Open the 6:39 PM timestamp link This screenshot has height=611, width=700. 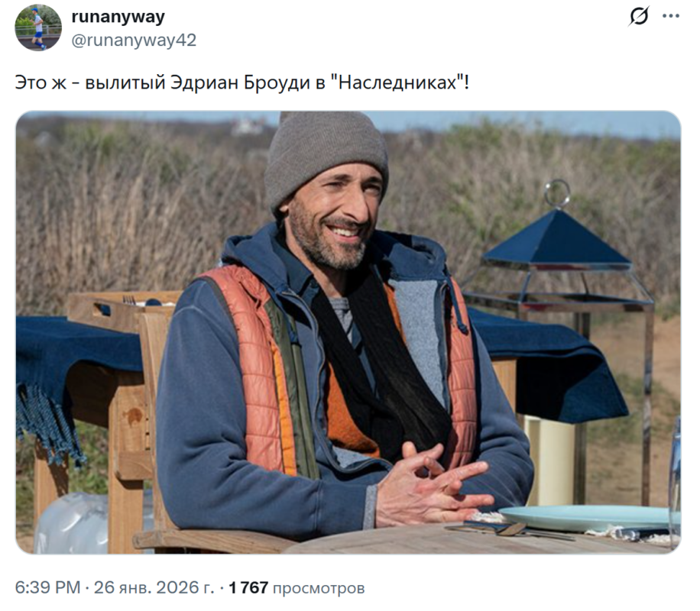point(48,587)
